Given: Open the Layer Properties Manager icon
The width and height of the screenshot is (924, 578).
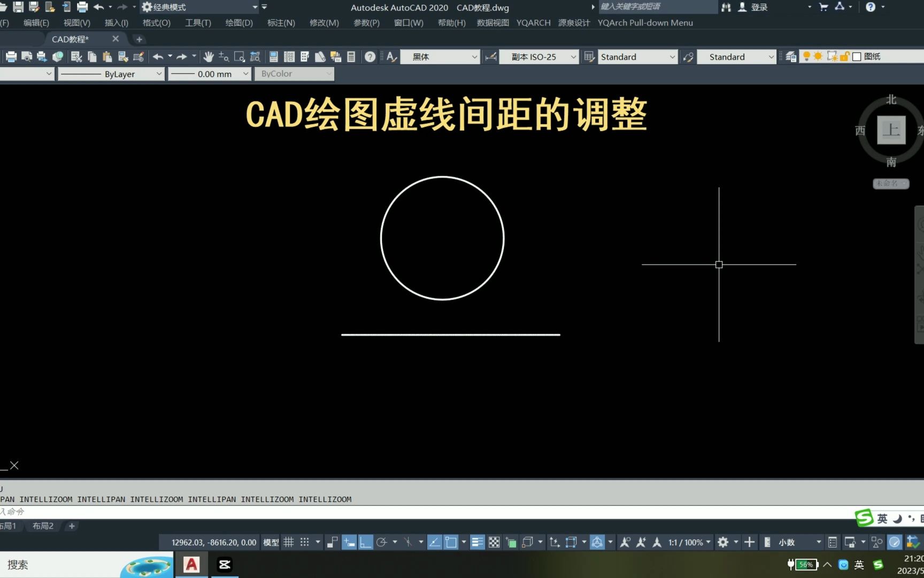Looking at the screenshot, I should click(791, 57).
